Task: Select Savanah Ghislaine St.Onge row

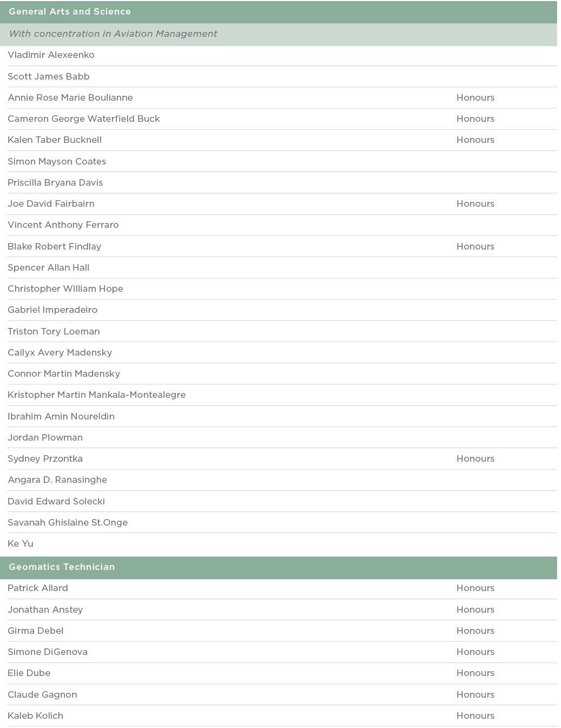Action: [68, 522]
